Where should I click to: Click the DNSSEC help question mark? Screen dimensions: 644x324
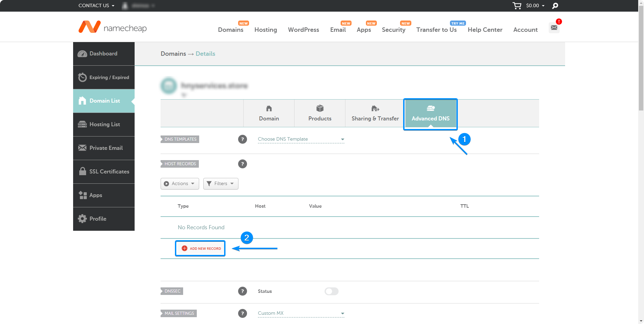(x=243, y=291)
